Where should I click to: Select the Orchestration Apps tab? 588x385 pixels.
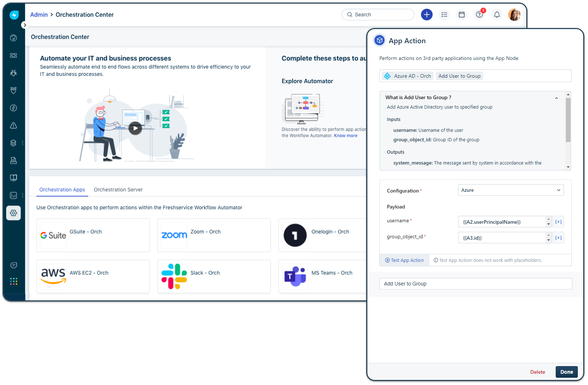[62, 190]
